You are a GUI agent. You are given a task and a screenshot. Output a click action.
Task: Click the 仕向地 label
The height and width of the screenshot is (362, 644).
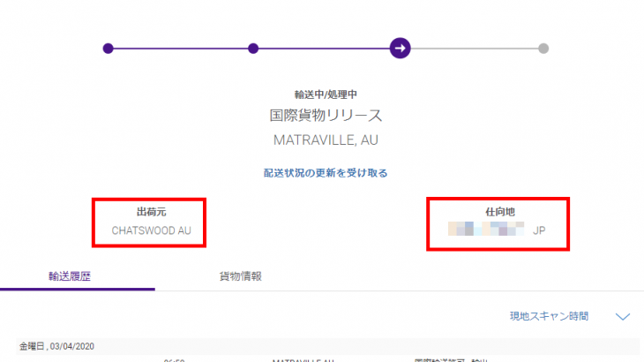[498, 213]
